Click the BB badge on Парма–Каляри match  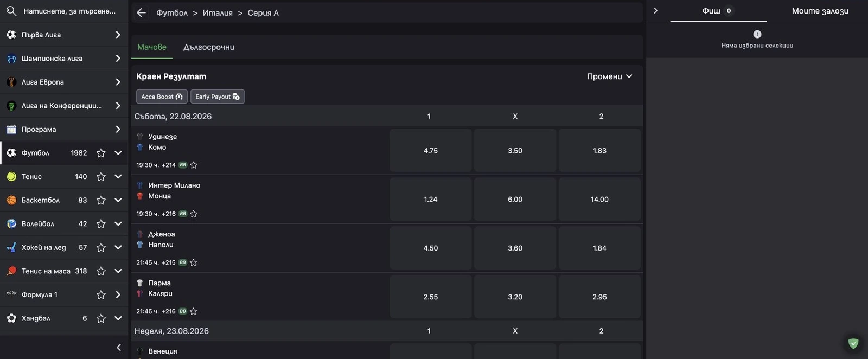[183, 311]
